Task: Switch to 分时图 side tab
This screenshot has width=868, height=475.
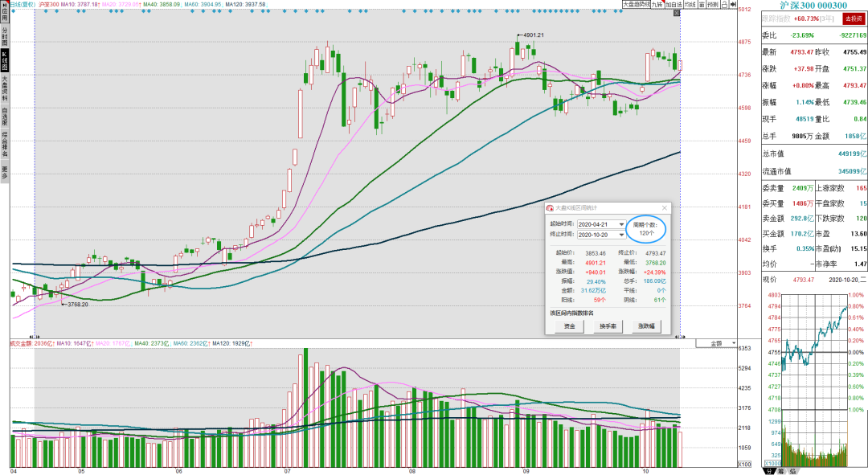Action: tap(5, 36)
